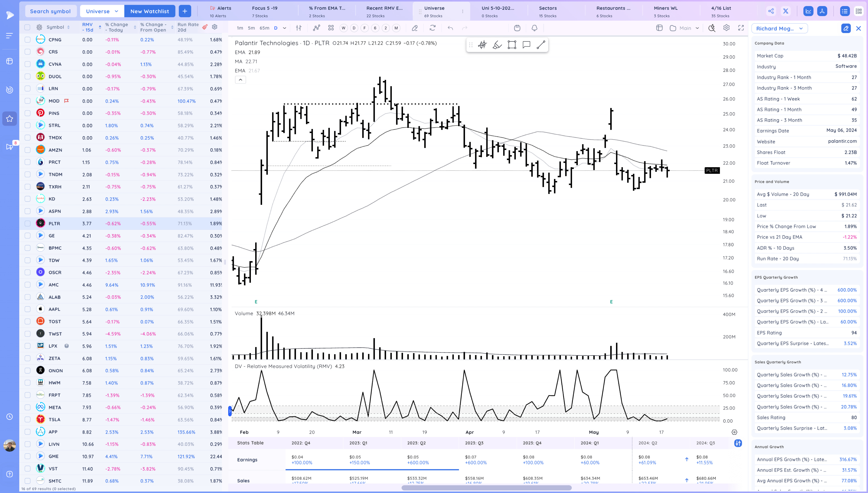Check the CPNG row checkbox

coord(27,40)
